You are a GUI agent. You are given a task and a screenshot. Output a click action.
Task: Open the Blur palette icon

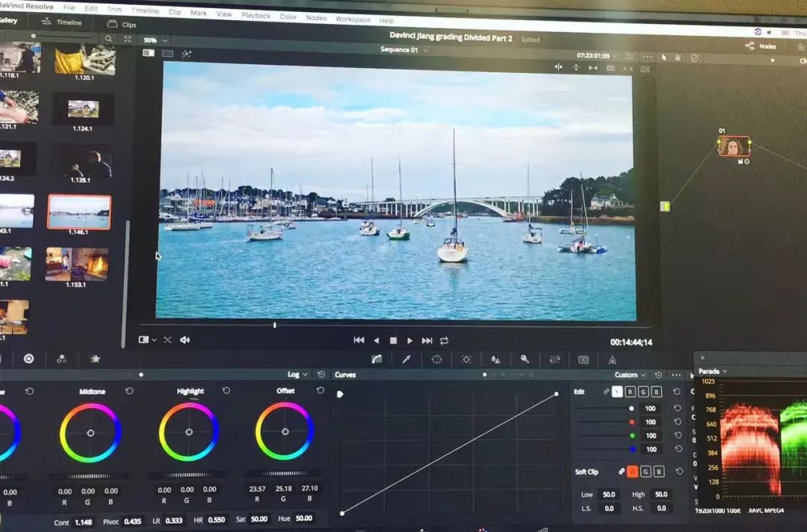coord(495,359)
